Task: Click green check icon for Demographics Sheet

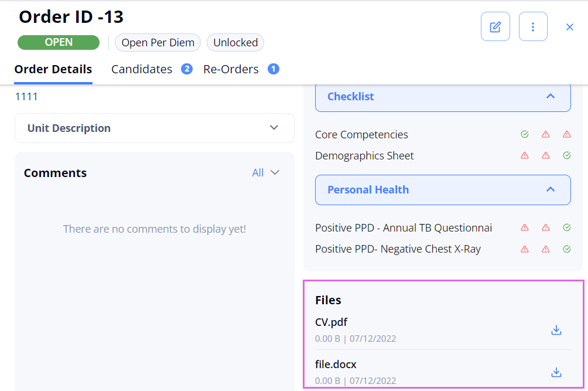Action: point(567,155)
